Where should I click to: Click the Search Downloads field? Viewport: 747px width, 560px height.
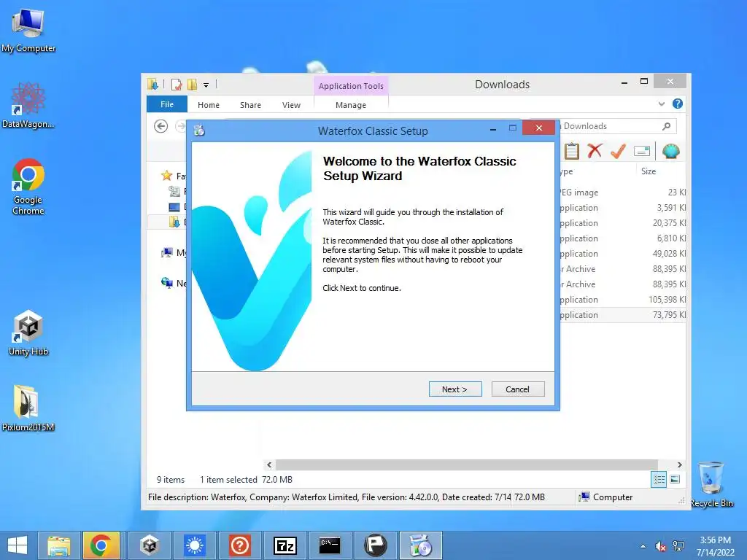tap(610, 126)
